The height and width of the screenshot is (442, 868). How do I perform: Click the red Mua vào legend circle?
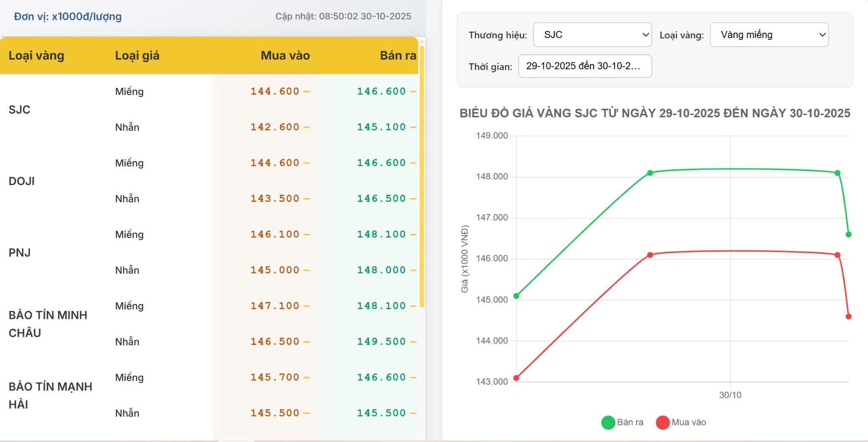662,422
